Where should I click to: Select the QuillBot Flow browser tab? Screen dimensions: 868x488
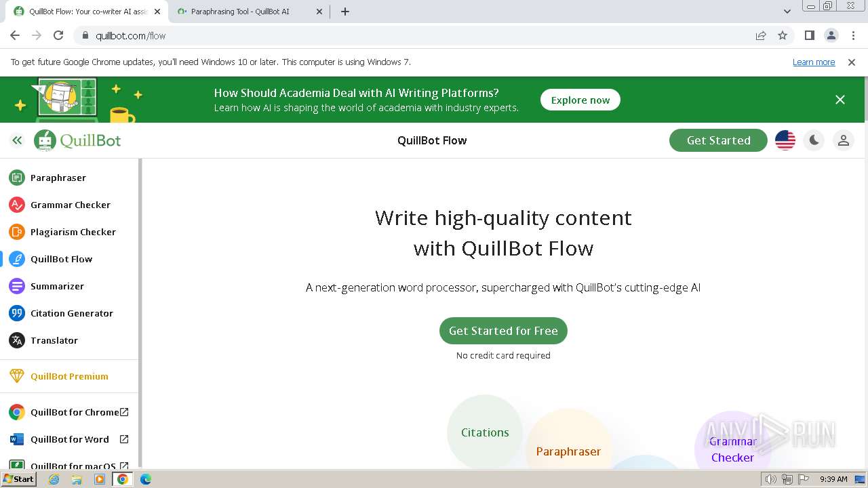pyautogui.click(x=88, y=12)
